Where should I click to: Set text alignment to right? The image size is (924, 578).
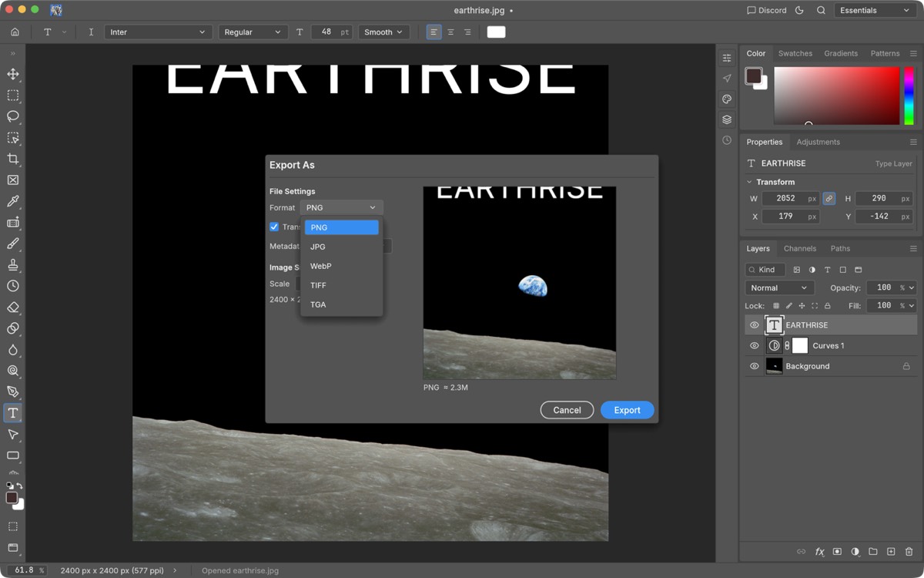(x=467, y=32)
